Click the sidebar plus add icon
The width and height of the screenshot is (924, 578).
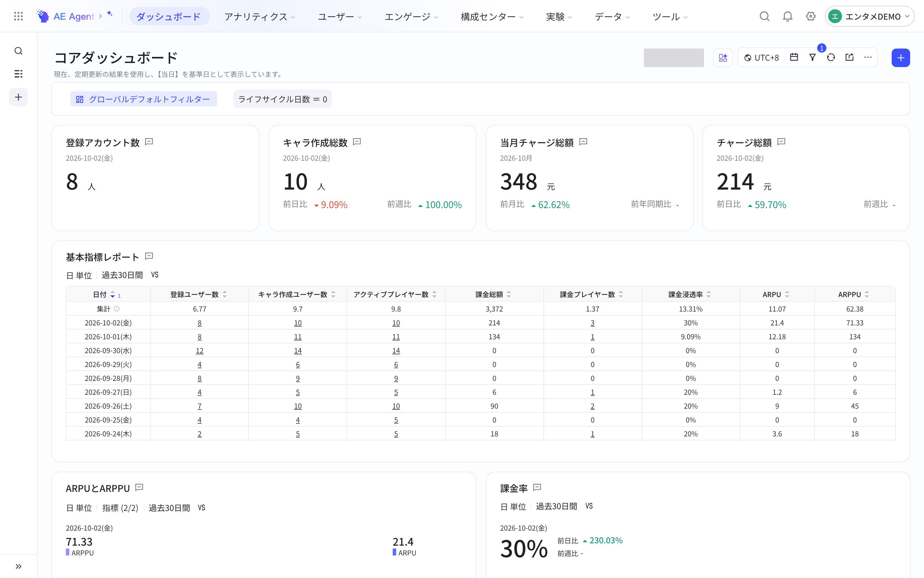pyautogui.click(x=18, y=97)
